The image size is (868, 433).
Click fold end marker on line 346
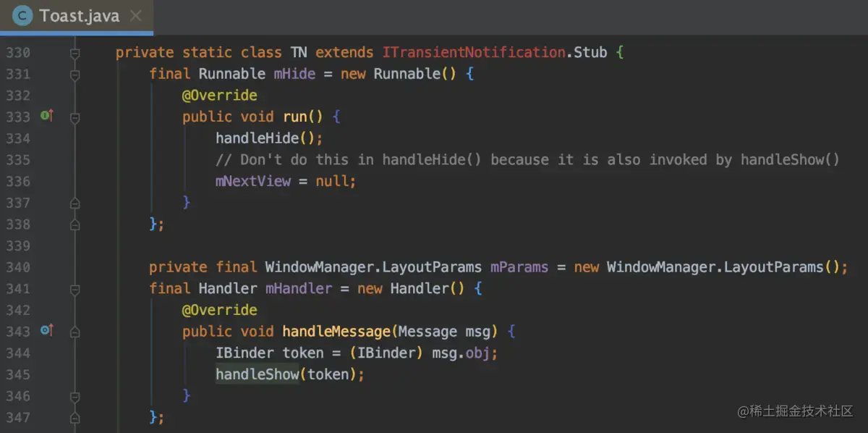pos(75,396)
